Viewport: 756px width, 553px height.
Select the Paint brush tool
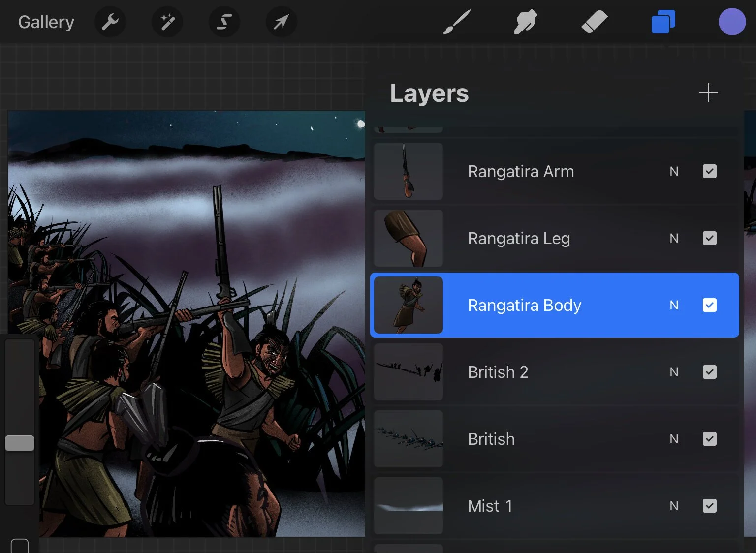click(x=457, y=22)
